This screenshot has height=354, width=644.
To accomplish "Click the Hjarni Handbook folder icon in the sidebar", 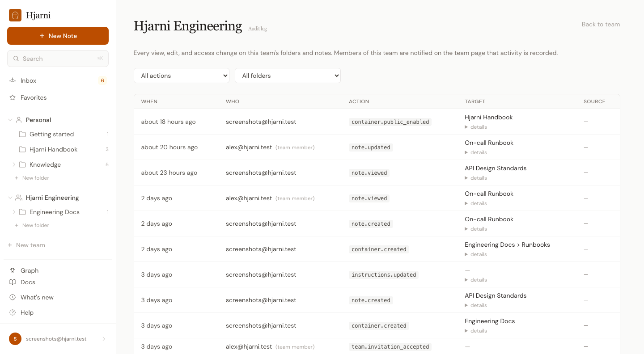I will coord(22,149).
